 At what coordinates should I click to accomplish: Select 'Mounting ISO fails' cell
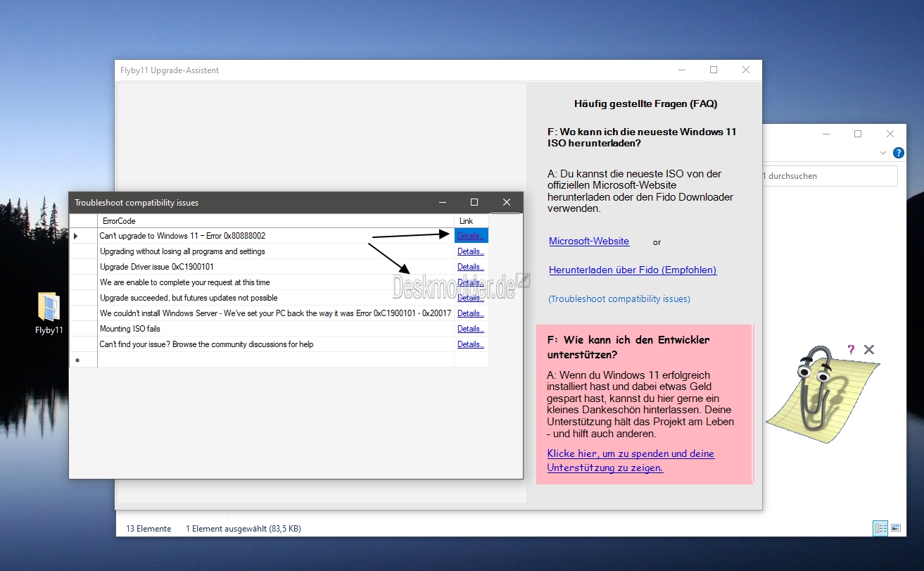276,329
